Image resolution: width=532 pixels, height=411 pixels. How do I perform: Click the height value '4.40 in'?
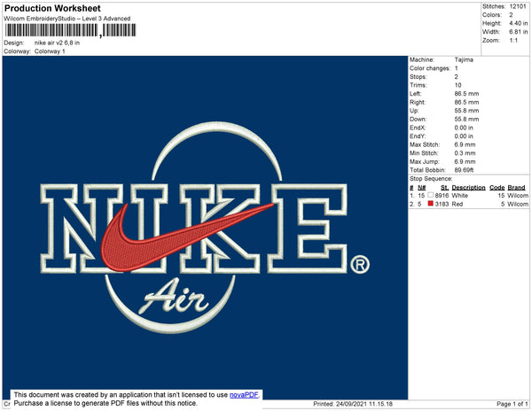[519, 23]
